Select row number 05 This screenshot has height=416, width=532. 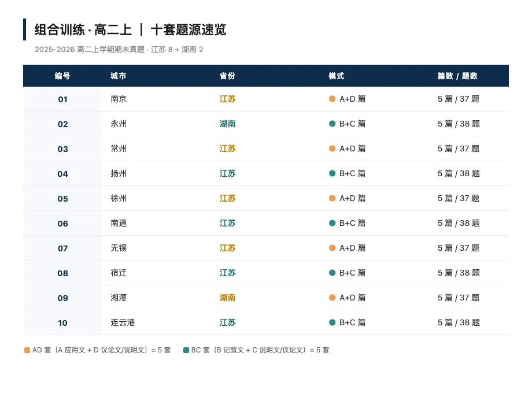click(x=63, y=199)
